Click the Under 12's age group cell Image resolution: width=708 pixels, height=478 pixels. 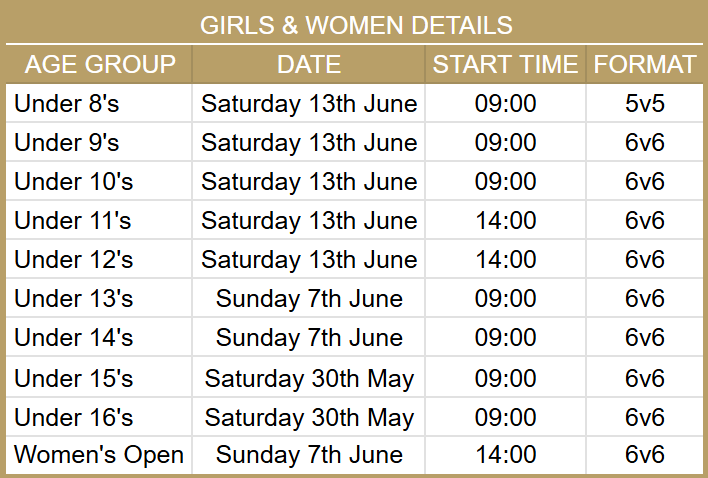coord(74,259)
